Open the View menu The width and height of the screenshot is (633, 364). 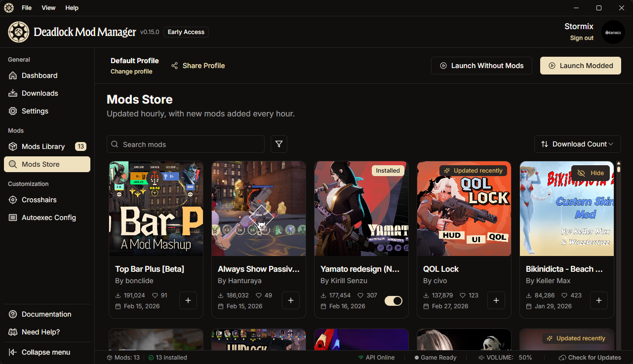(x=48, y=7)
